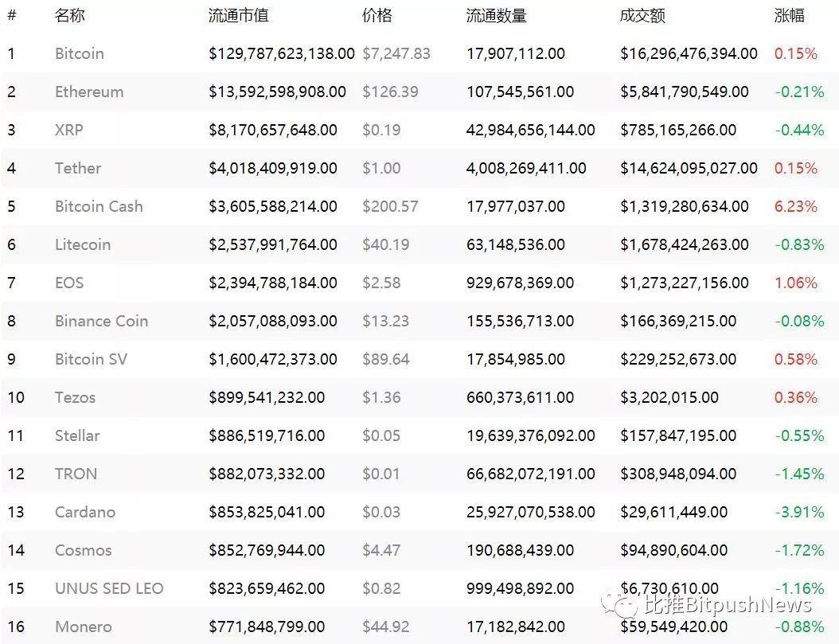Click the Bitcoin Cash name
This screenshot has height=644, width=839.
[x=99, y=206]
